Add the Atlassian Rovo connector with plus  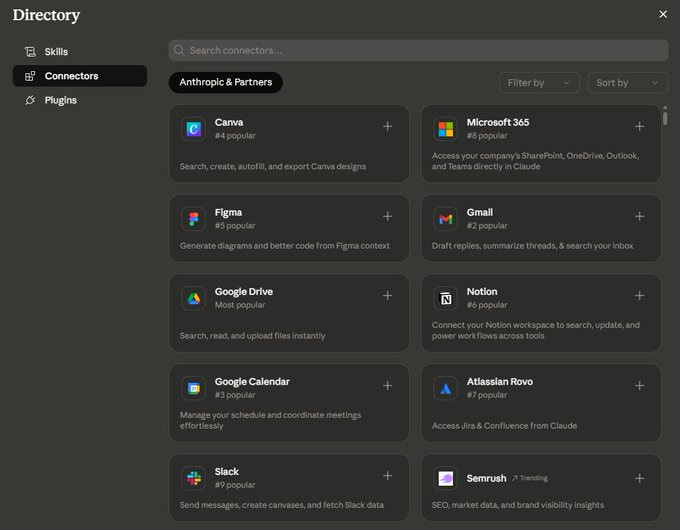point(639,386)
